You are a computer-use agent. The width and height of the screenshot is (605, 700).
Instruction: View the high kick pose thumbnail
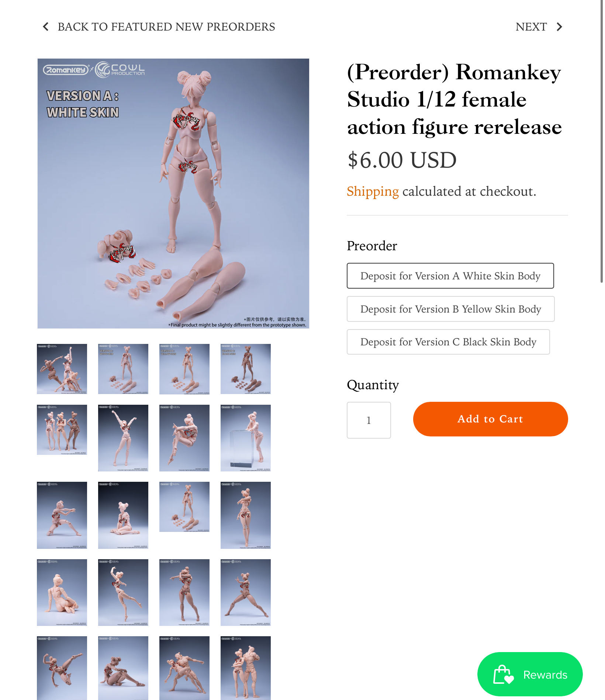coord(62,668)
